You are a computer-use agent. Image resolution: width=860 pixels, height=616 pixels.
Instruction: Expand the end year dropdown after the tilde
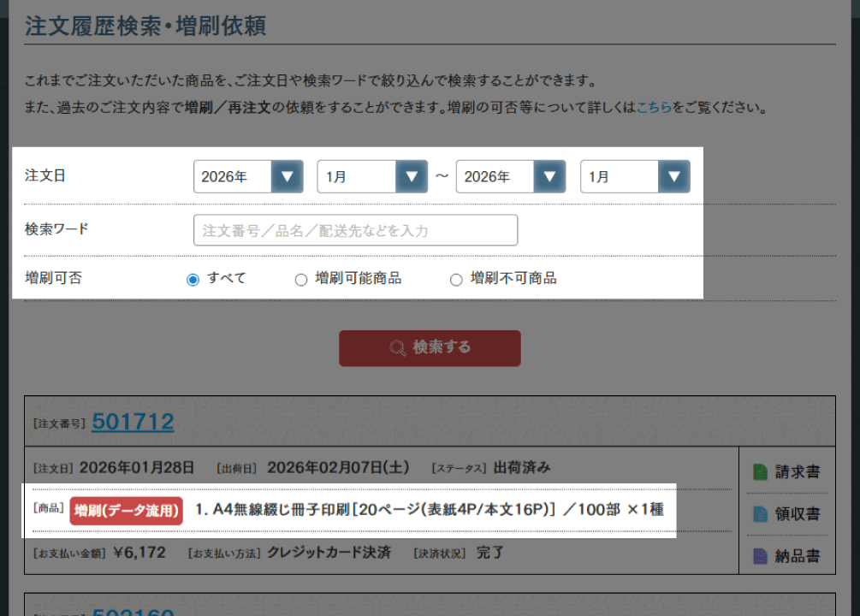point(511,177)
